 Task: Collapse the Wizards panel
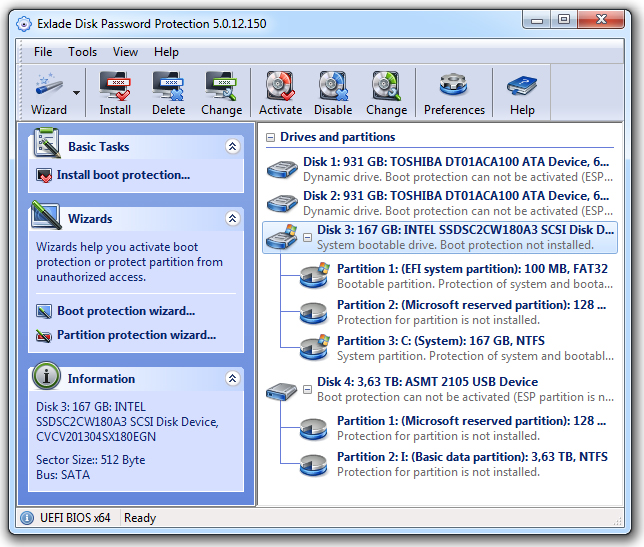click(233, 219)
